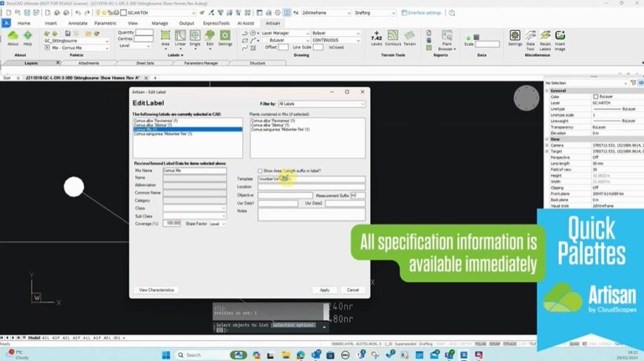The height and width of the screenshot is (361, 644).
Task: Click the Apply button
Action: [x=325, y=290]
